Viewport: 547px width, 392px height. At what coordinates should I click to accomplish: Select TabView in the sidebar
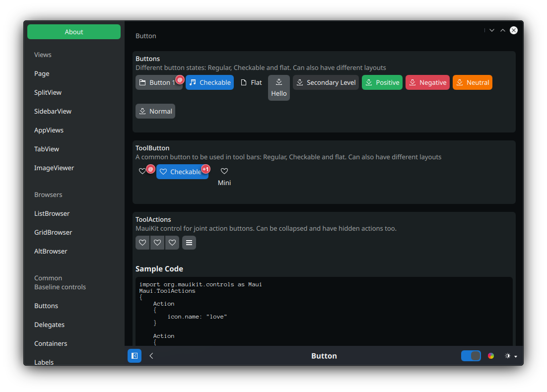click(x=74, y=149)
